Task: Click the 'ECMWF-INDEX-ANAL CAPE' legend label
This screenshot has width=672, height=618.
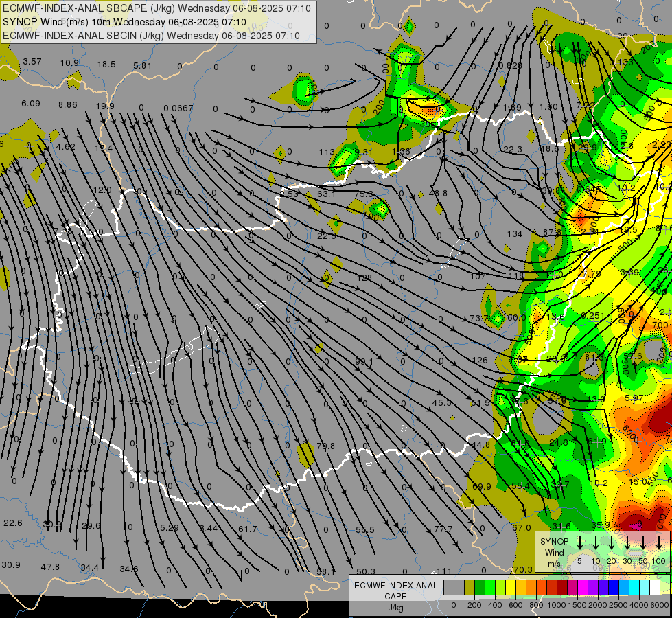Action: pos(395,591)
